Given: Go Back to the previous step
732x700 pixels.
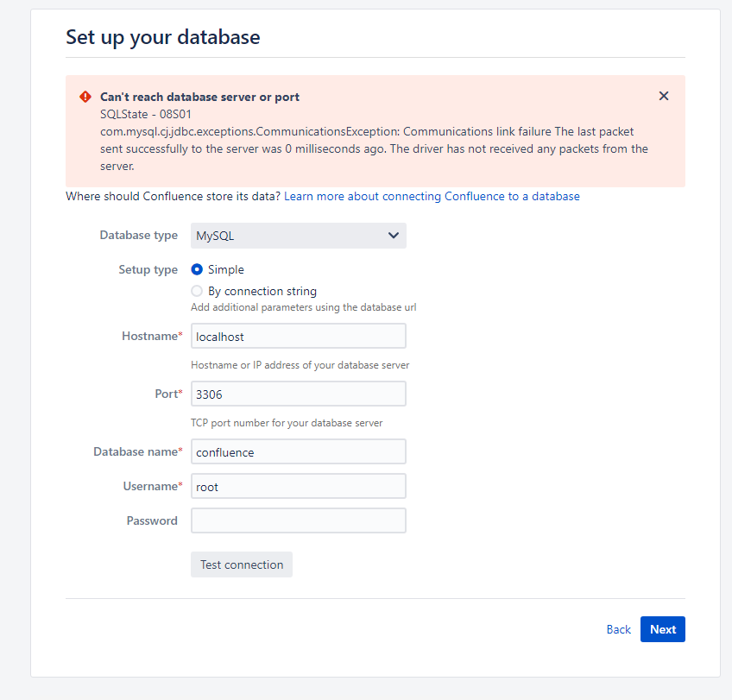Looking at the screenshot, I should point(619,629).
